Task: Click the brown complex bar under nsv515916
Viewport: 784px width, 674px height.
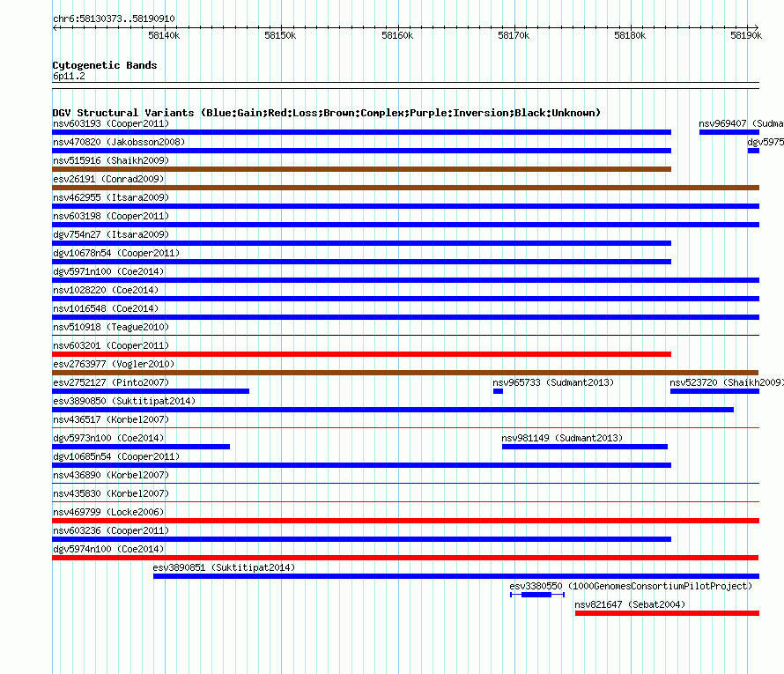Action: (361, 169)
